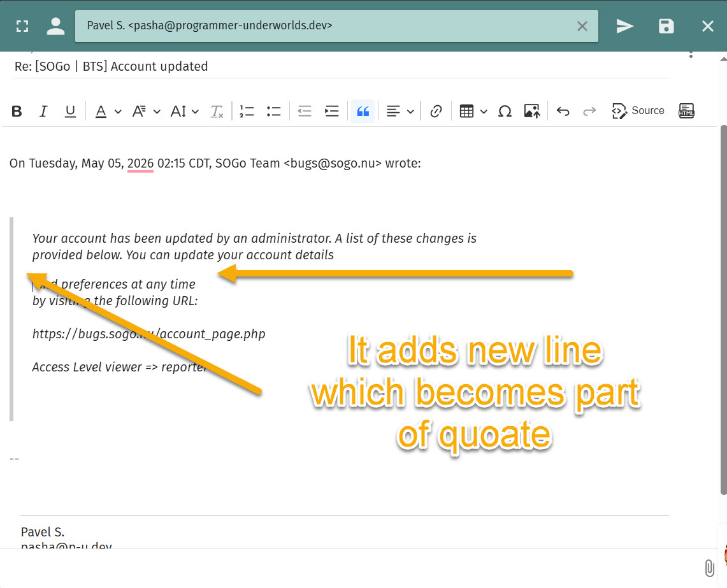This screenshot has height=588, width=727.
Task: Open the font size selector icon
Action: (178, 111)
